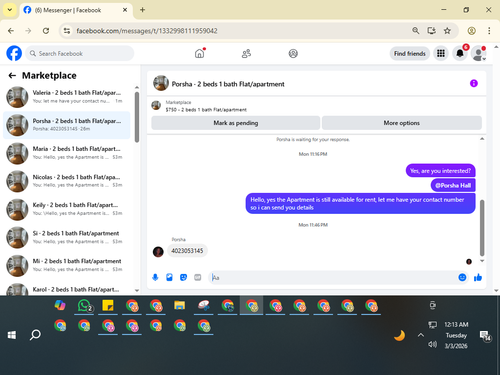The image size is (500, 375).
Task: Show hidden system tray icons chevron
Action: pos(421,335)
